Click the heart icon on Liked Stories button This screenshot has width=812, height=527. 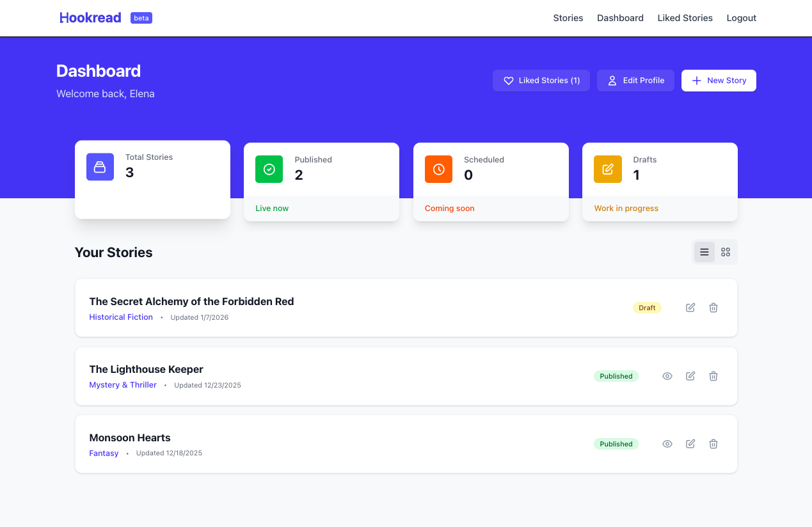[508, 81]
